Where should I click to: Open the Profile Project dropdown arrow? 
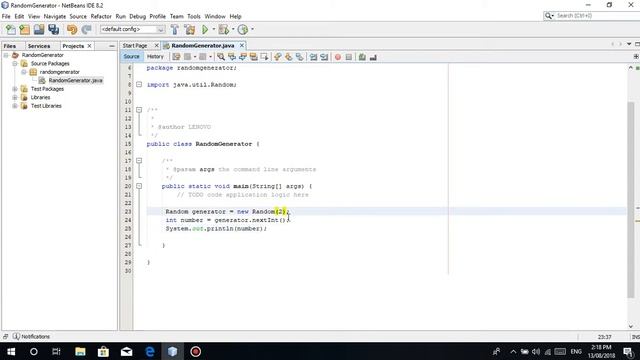pos(252,29)
